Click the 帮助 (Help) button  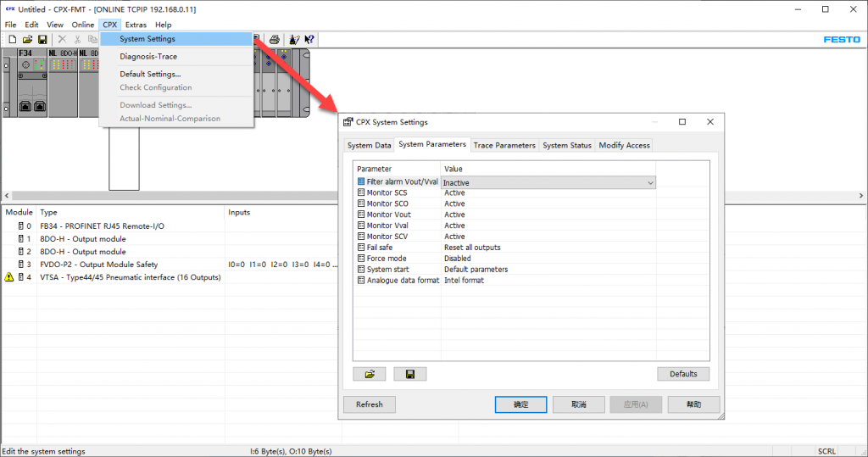(693, 404)
